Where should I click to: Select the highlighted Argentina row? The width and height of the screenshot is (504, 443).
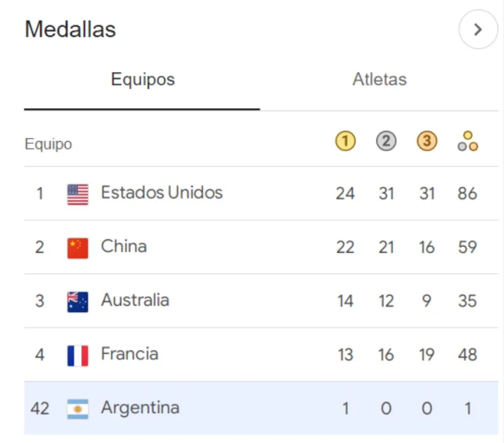tap(140, 407)
